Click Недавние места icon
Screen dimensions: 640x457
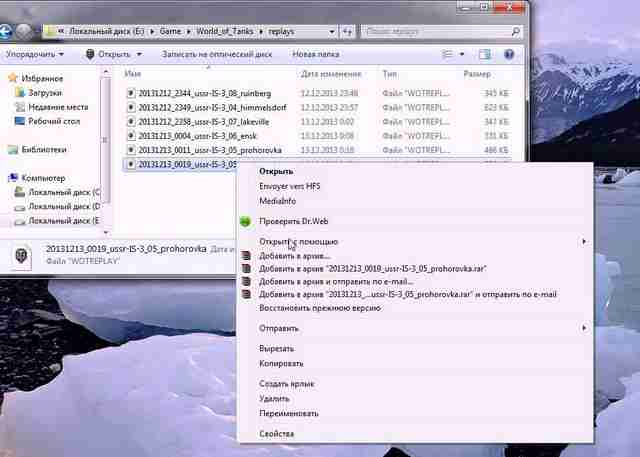20,107
